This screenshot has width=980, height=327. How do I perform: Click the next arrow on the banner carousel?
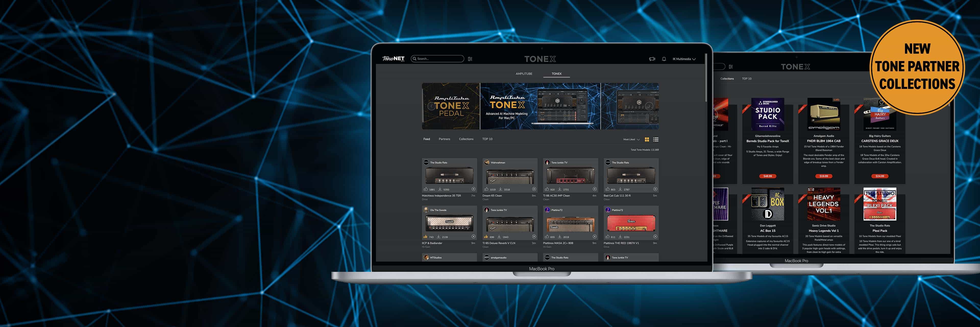[649, 106]
